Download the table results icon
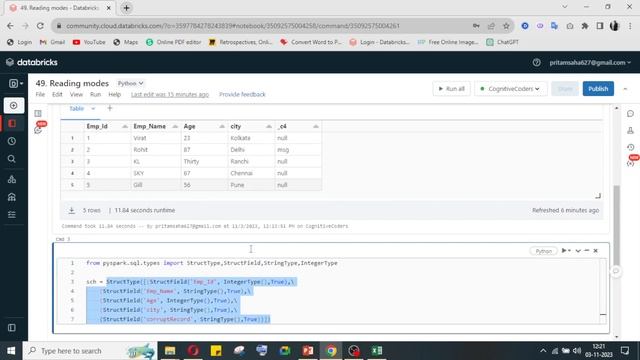Viewport: 640px width, 360px height. (x=71, y=210)
